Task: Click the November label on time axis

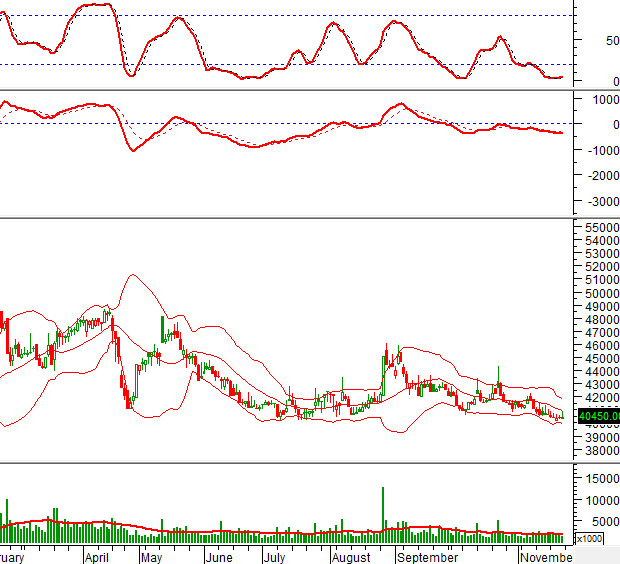Action: (547, 556)
